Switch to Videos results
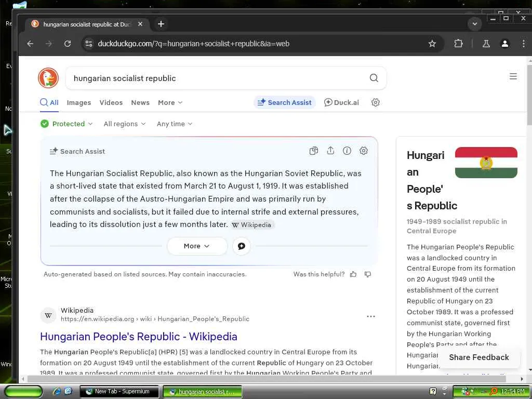The height and width of the screenshot is (399, 532). click(x=111, y=102)
